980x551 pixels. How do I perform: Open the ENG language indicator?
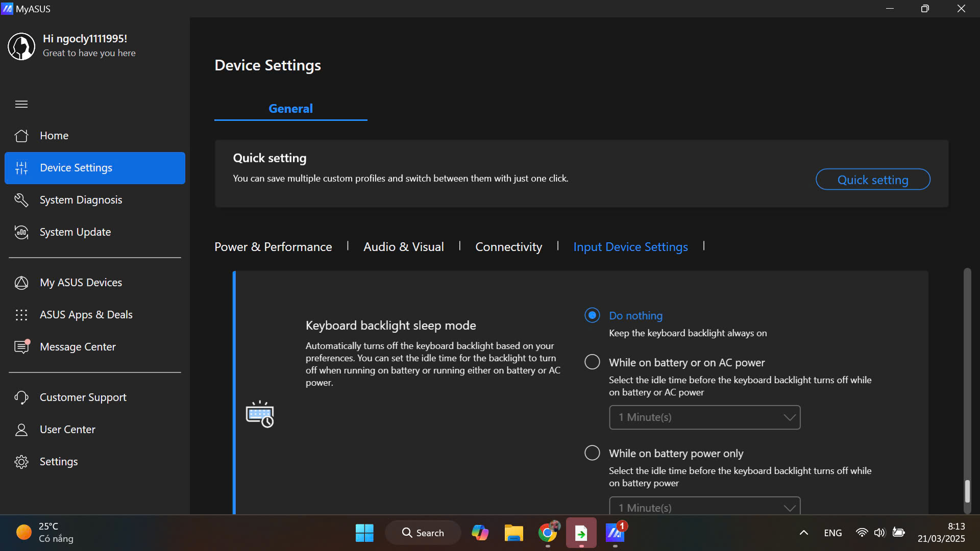[x=833, y=533]
